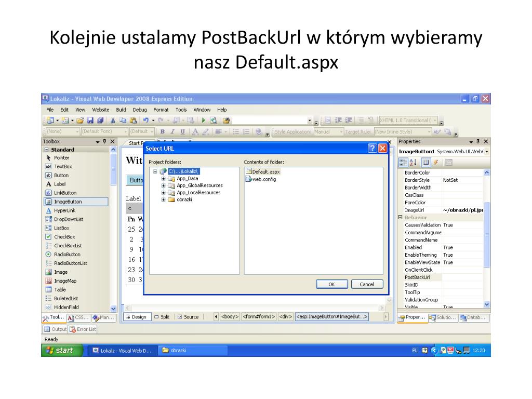532x399 pixels.
Task: Toggle Underline formatting button
Action: tap(183, 131)
